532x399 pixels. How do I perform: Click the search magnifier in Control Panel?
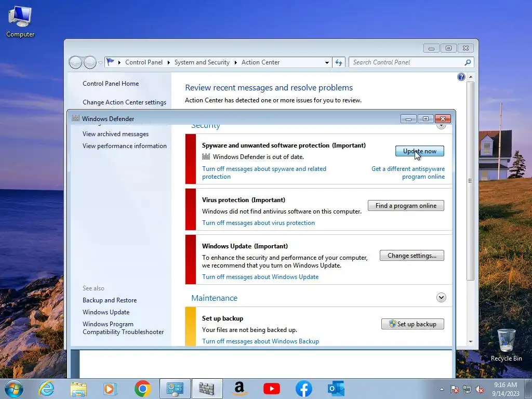click(x=468, y=62)
